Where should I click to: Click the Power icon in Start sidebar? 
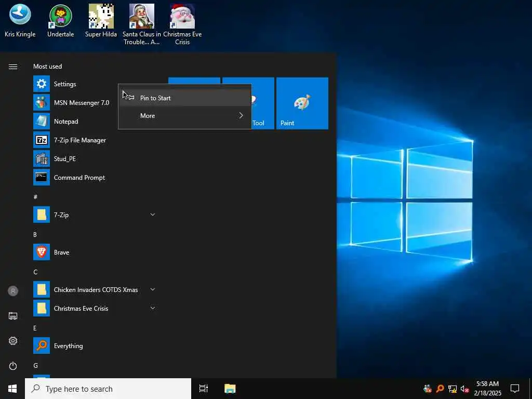13,366
